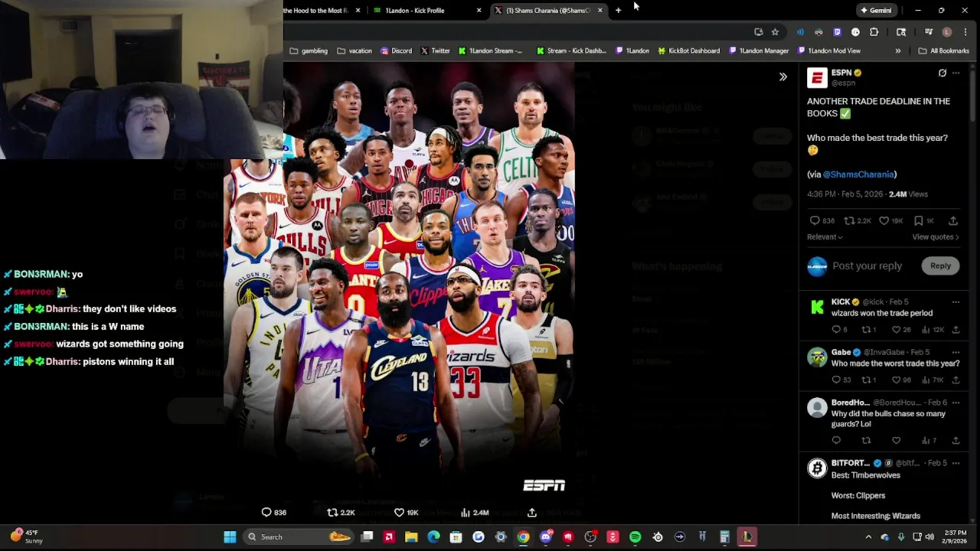Switch to Shams Charania X tab
Viewport: 980px width, 551px height.
pos(547,11)
